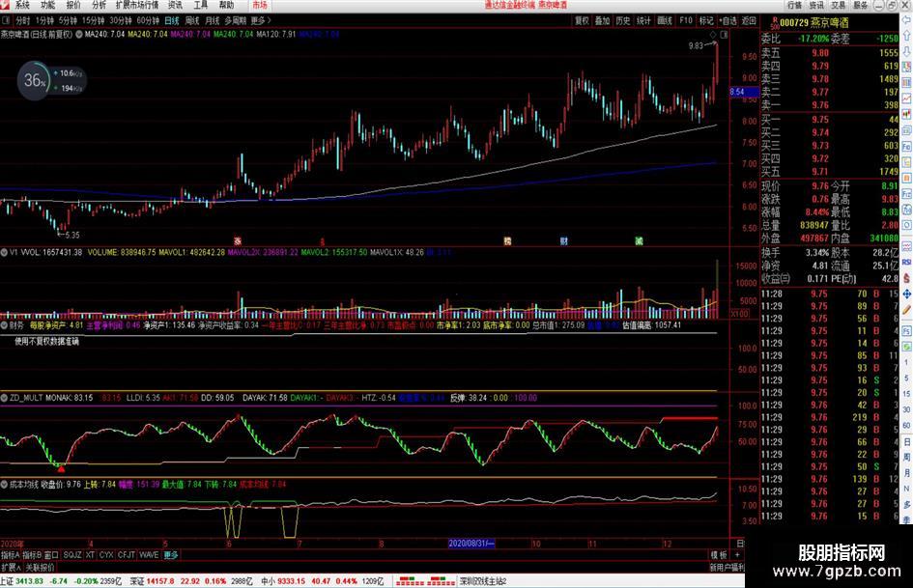Open the 资讯 button at top right
Viewport: 913px width, 588px height.
(816, 5)
